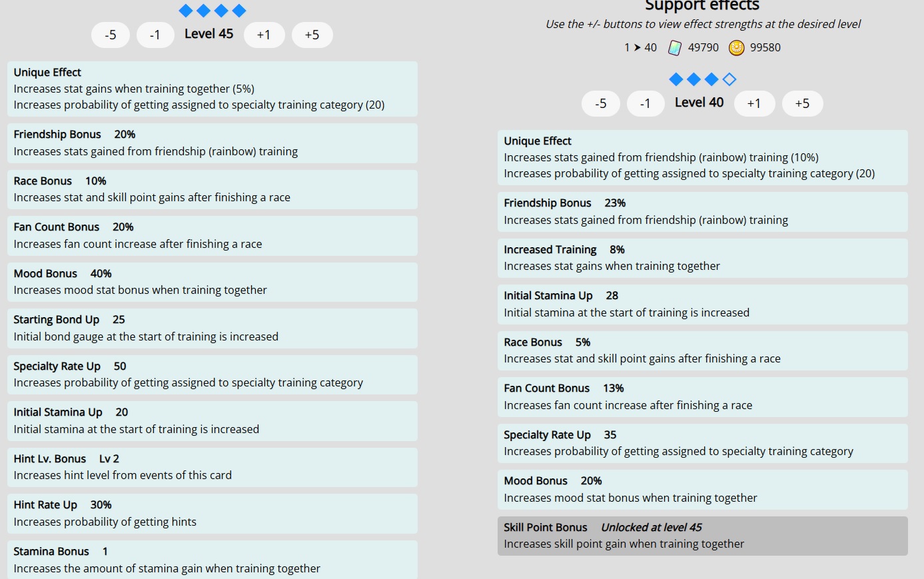Click the Level 40 label

(699, 103)
